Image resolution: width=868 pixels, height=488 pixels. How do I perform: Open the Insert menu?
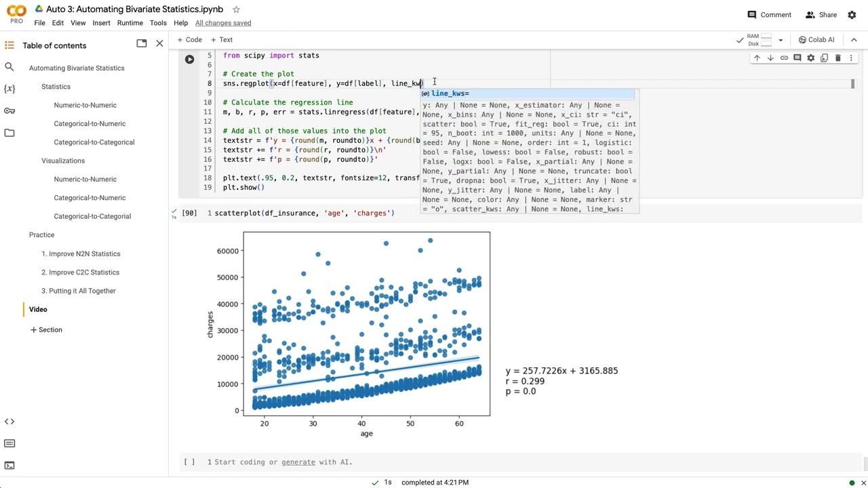tap(101, 23)
